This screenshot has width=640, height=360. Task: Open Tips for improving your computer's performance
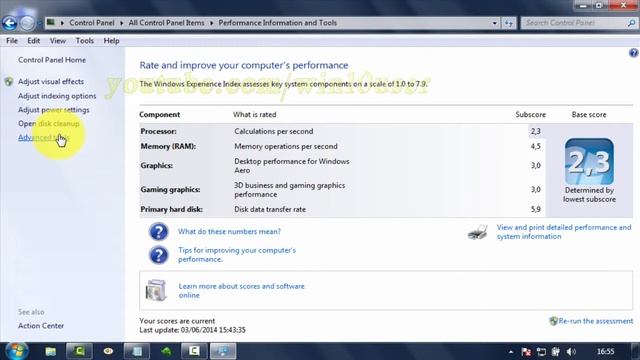tap(237, 255)
